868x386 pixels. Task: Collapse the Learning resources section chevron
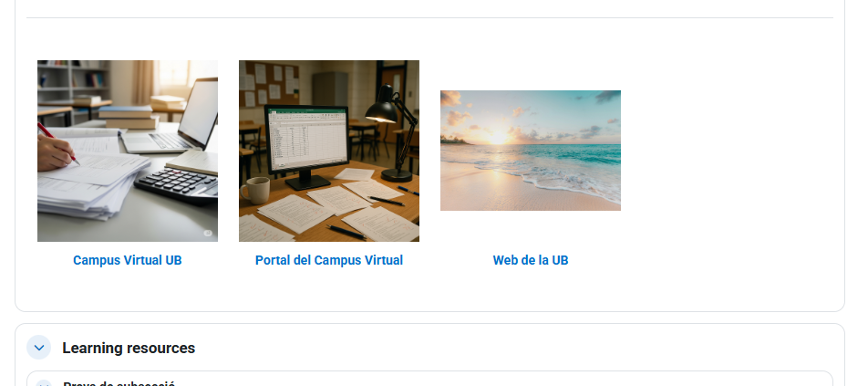tap(38, 348)
